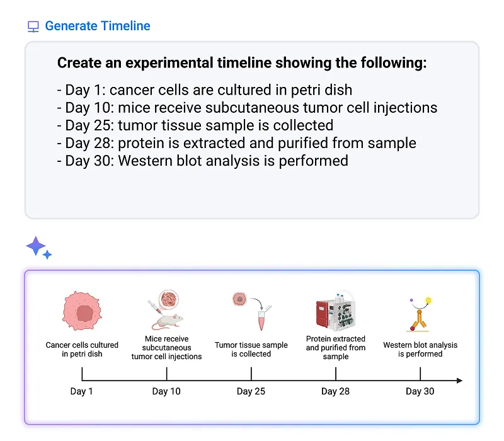Click the timeline arrowhead at right end
Image resolution: width=504 pixels, height=441 pixels.
[x=459, y=381]
